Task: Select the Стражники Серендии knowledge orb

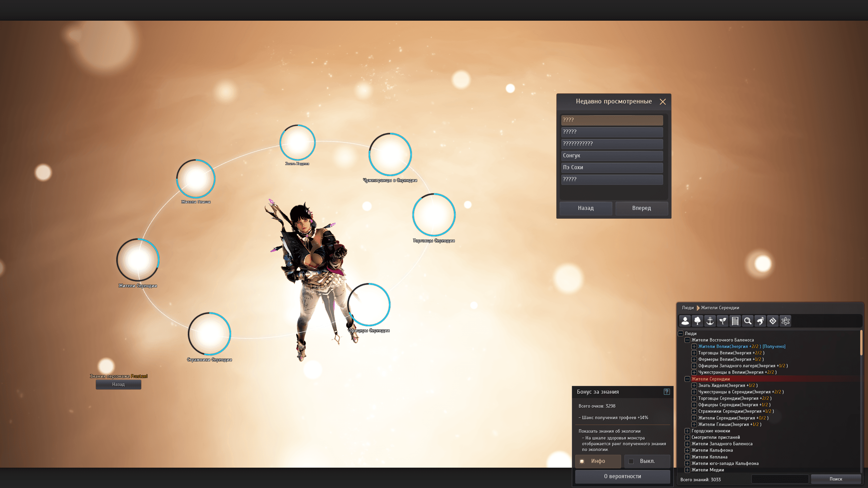Action: [210, 334]
